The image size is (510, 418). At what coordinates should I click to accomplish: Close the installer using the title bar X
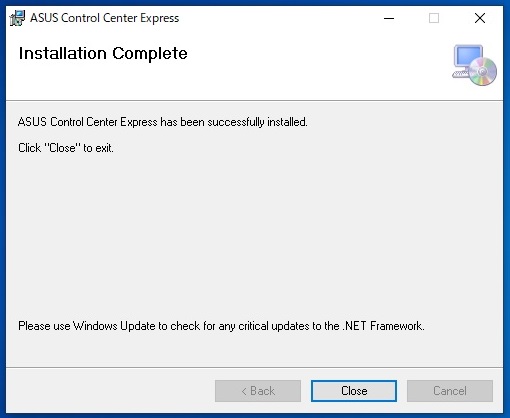[x=480, y=18]
